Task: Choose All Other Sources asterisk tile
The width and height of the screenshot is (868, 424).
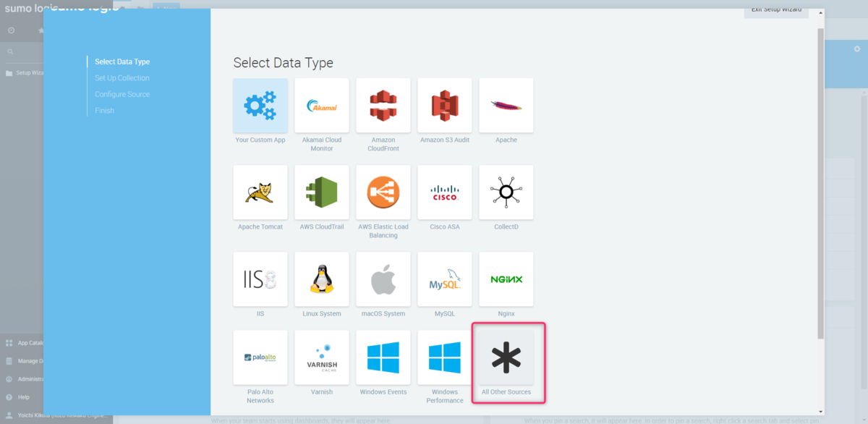Action: [x=506, y=357]
